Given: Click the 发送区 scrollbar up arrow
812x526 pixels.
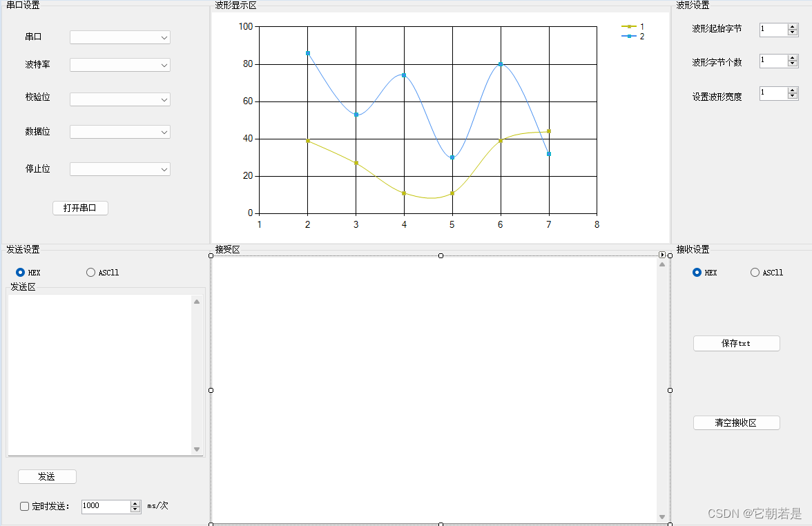Looking at the screenshot, I should [197, 302].
